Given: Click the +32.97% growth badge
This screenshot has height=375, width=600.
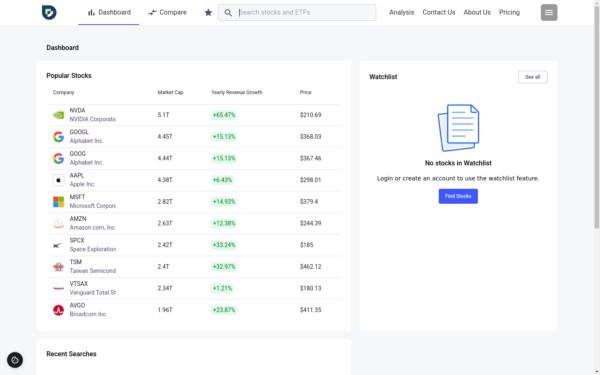Looking at the screenshot, I should click(224, 267).
